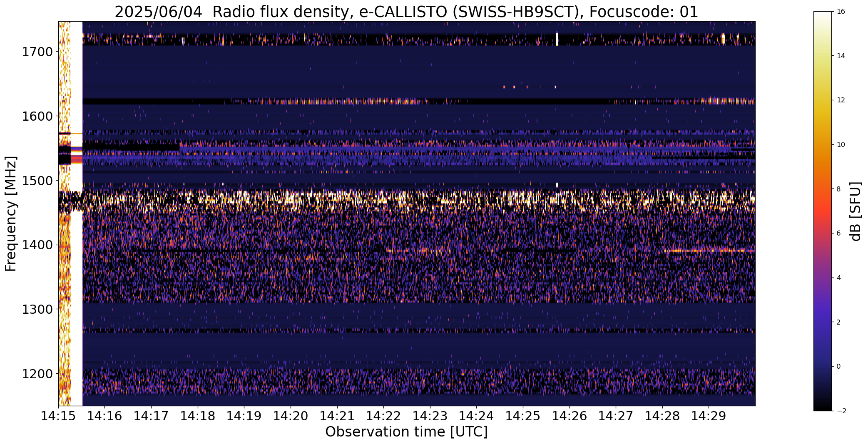Click the colorbar tick label 8

(838, 189)
